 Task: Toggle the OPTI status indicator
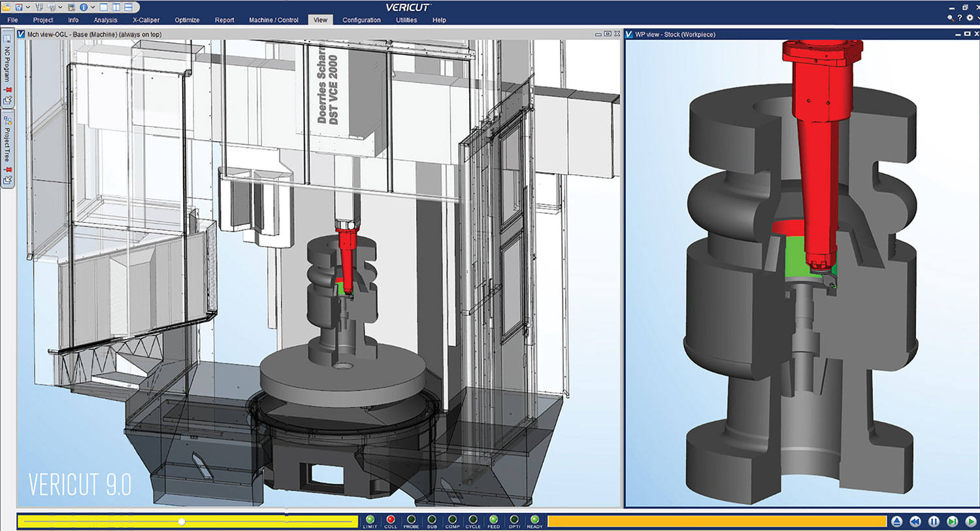[x=514, y=519]
